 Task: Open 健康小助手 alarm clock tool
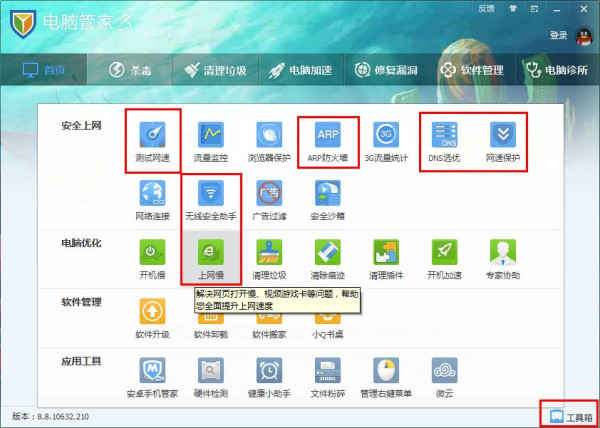tap(269, 378)
